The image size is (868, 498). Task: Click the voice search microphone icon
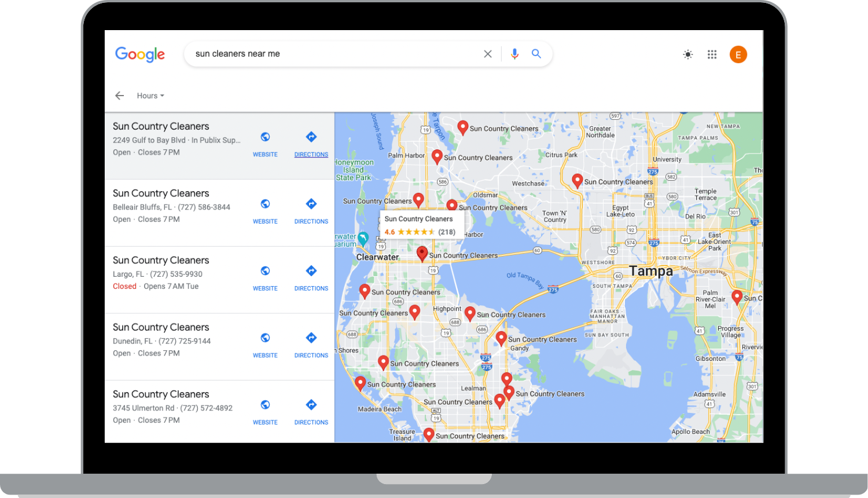514,53
